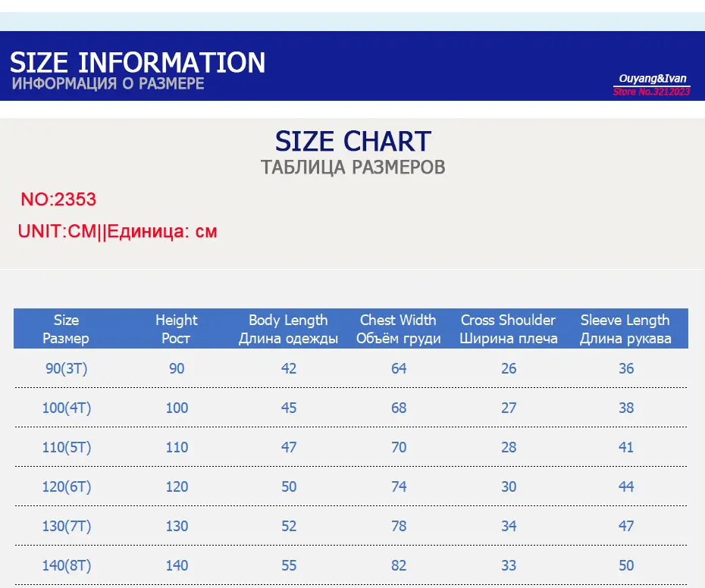This screenshot has width=705, height=588.
Task: Click chest width 82 in 140(8T) row
Action: tap(399, 565)
